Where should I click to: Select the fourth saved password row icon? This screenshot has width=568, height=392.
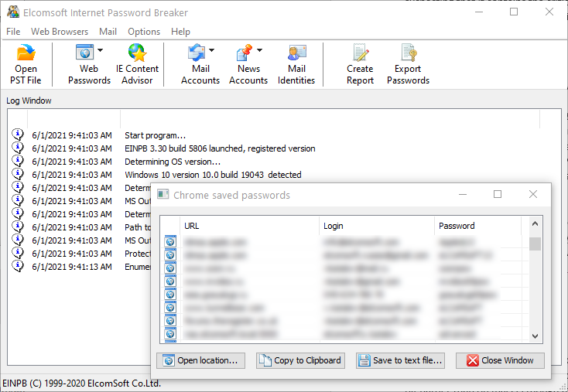point(170,281)
